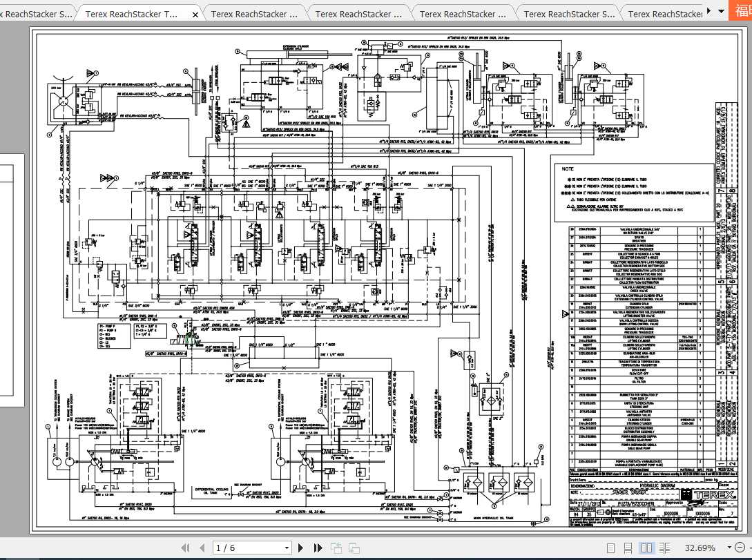This screenshot has width=752, height=560.
Task: Click the first grayed page-layout icon after navigation arrows
Action: (x=336, y=548)
